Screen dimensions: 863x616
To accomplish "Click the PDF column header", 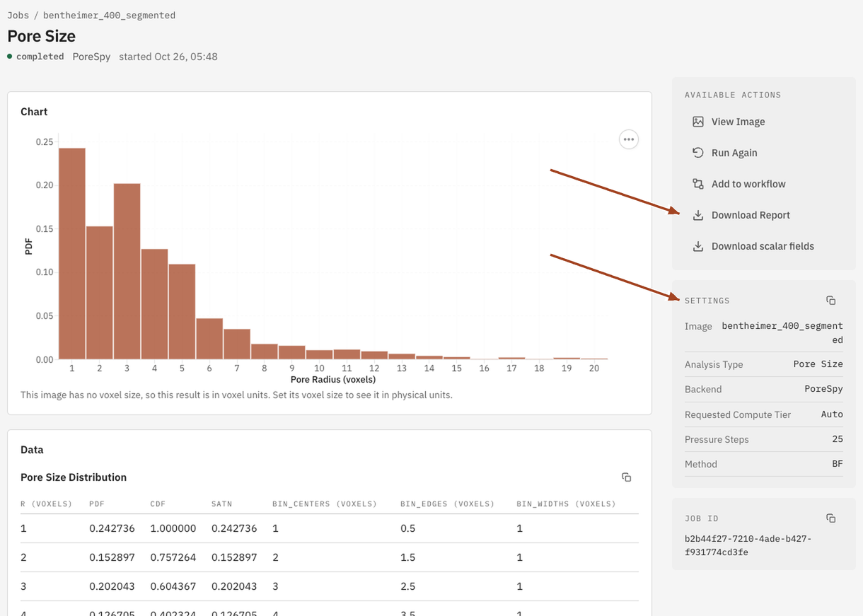I will (97, 504).
